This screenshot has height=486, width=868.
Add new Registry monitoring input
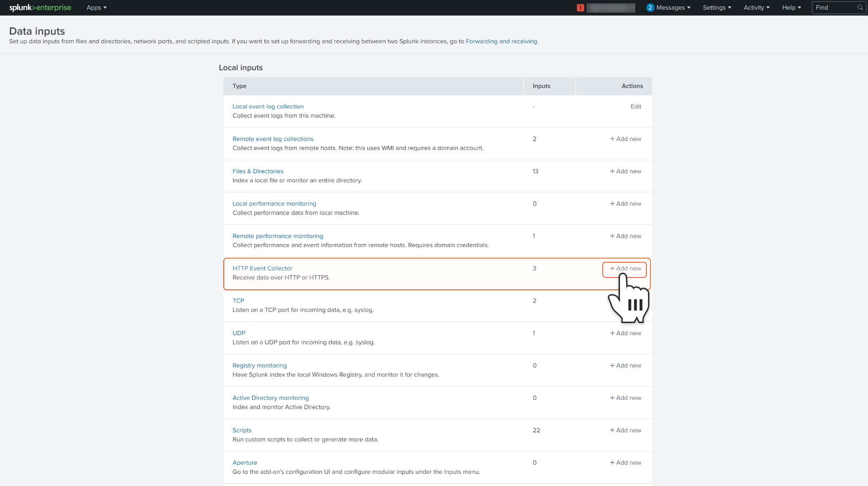coord(625,365)
